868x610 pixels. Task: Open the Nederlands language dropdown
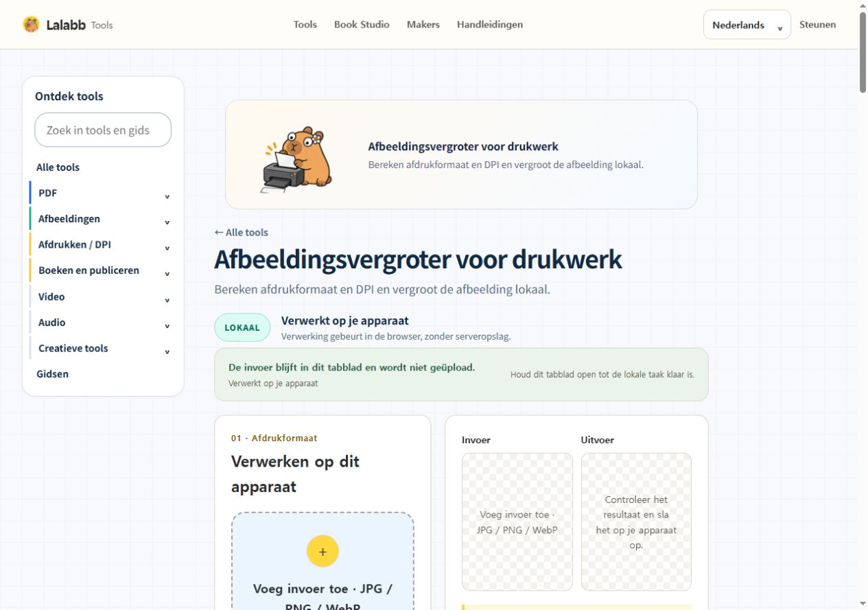pyautogui.click(x=747, y=25)
